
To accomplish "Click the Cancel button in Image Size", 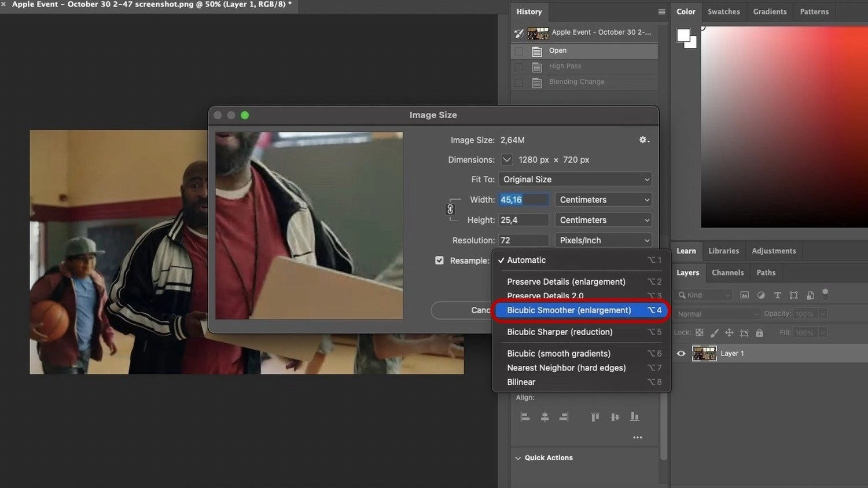I will point(462,310).
